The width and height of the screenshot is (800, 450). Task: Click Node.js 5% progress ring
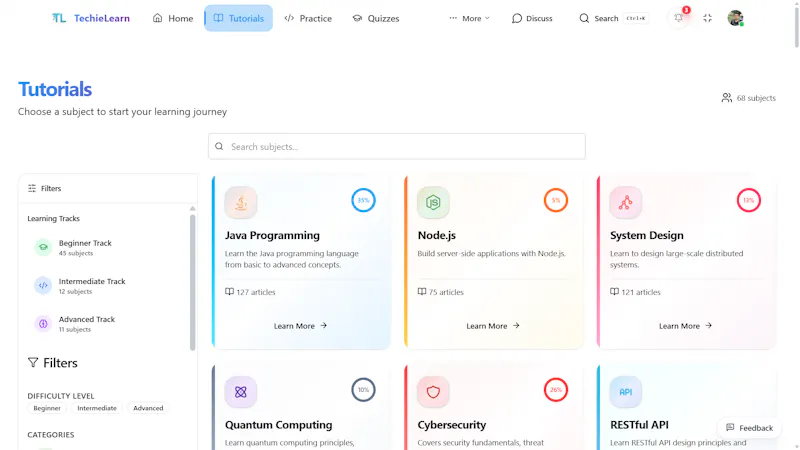pos(556,201)
